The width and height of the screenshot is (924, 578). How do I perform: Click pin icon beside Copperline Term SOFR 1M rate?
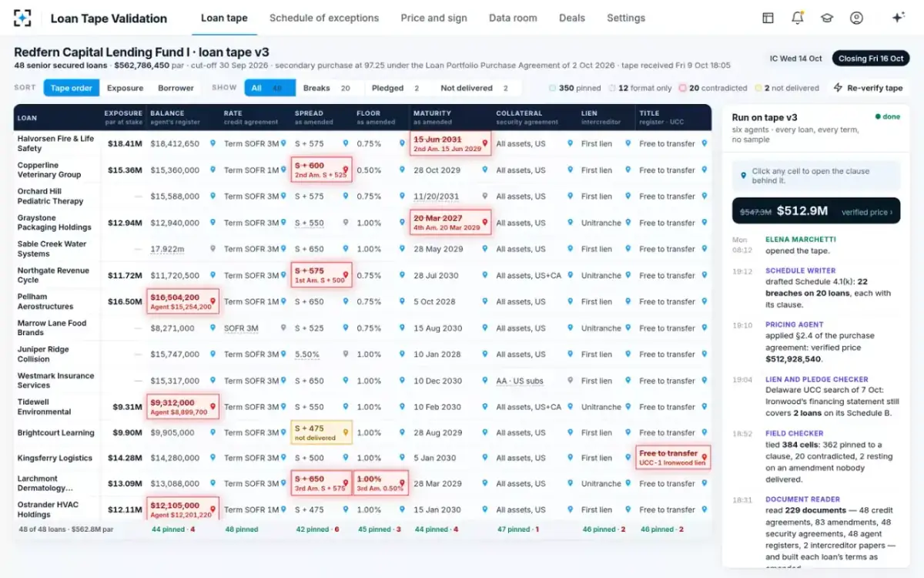284,170
